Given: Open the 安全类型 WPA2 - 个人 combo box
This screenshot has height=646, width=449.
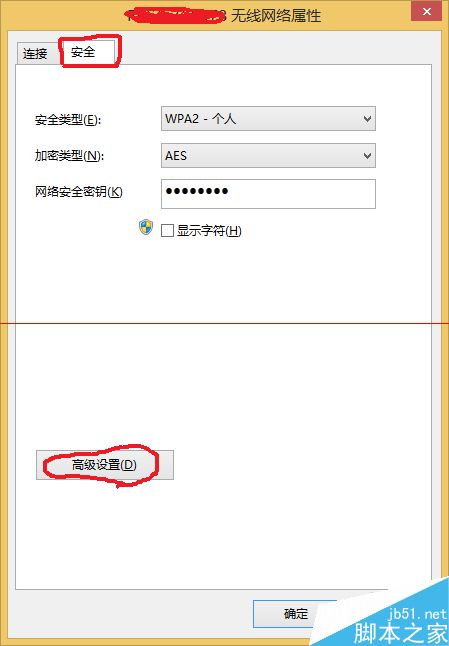Looking at the screenshot, I should [268, 119].
